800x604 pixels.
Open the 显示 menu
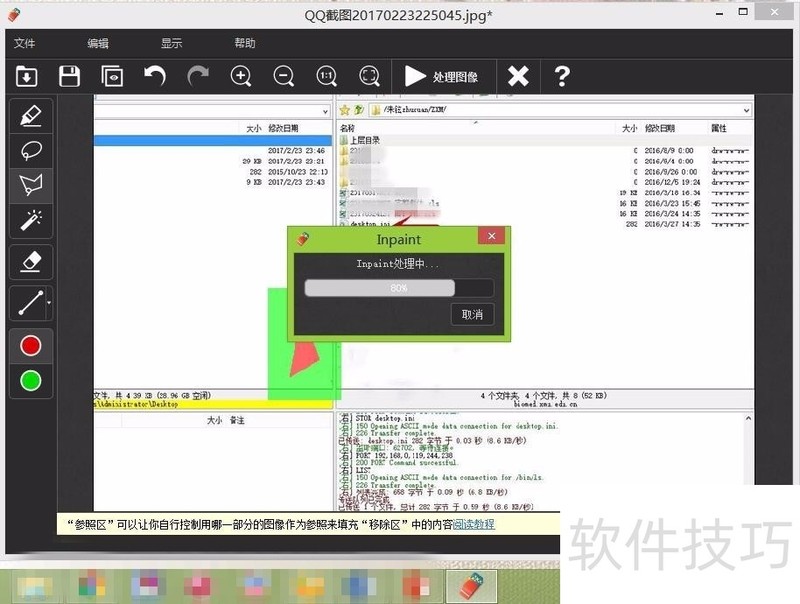171,43
